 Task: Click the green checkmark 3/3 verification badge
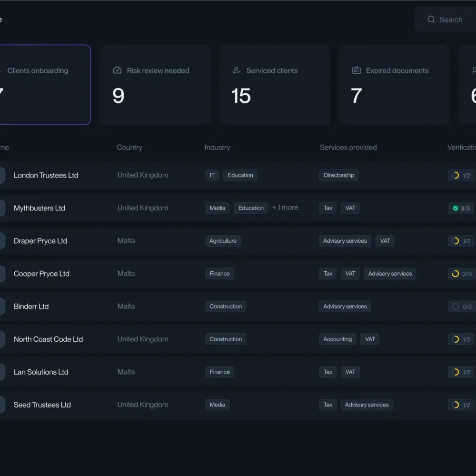(x=461, y=208)
